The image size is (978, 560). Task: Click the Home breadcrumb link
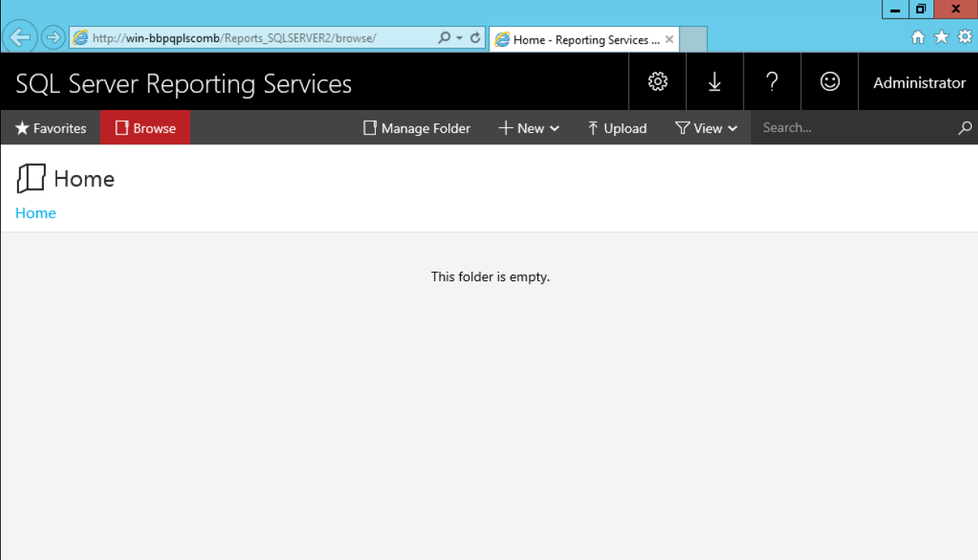click(x=36, y=213)
